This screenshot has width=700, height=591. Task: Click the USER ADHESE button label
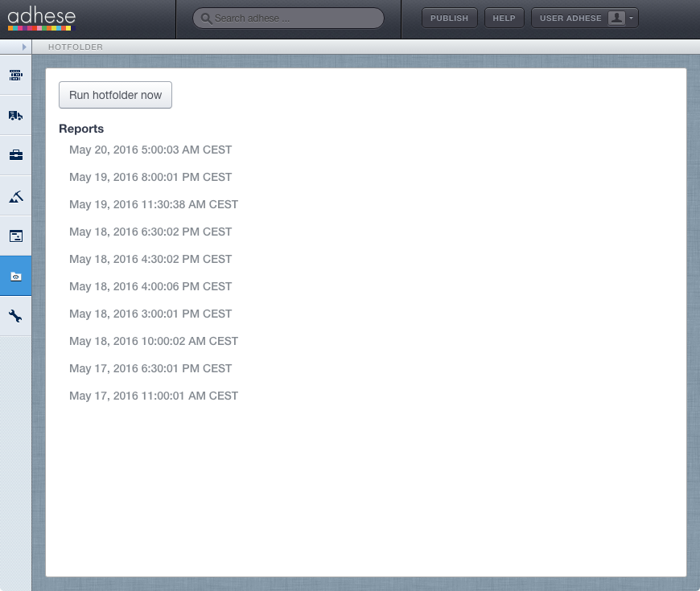pyautogui.click(x=570, y=18)
